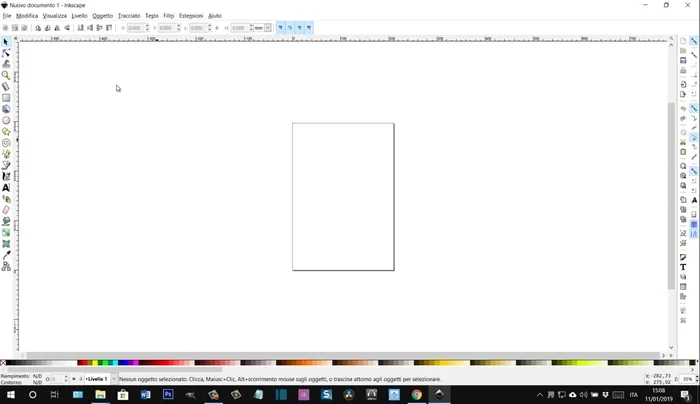Increase the height H stepper

pos(251,26)
